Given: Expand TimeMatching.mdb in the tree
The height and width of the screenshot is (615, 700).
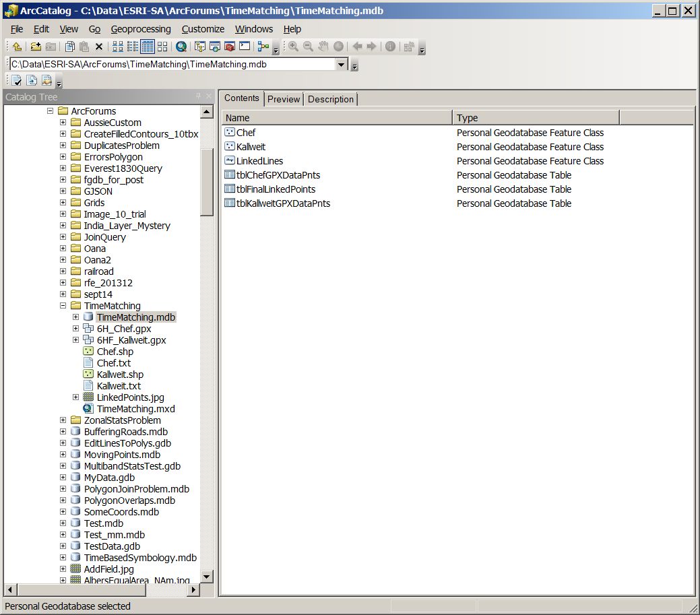Looking at the screenshot, I should [76, 317].
